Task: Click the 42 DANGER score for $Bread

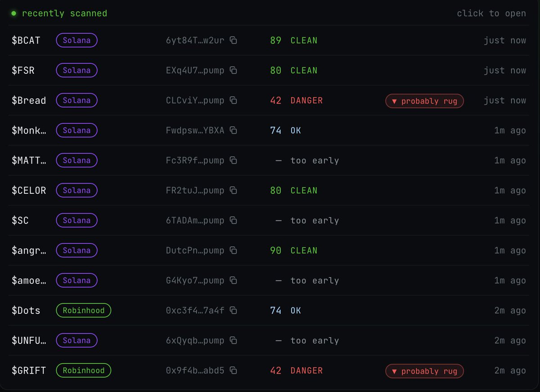Action: pos(297,100)
